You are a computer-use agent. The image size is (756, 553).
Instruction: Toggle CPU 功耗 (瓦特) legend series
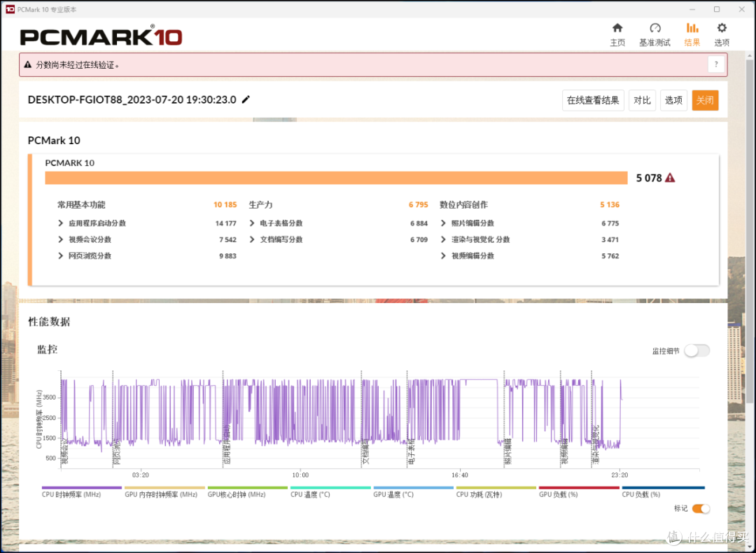(496, 492)
